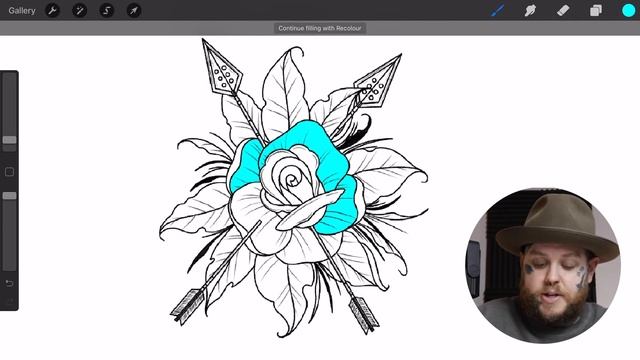
Task: Tap Continue filling with Recolour
Action: tap(320, 28)
